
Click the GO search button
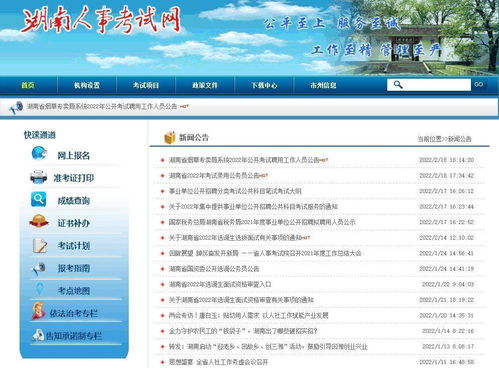(479, 85)
